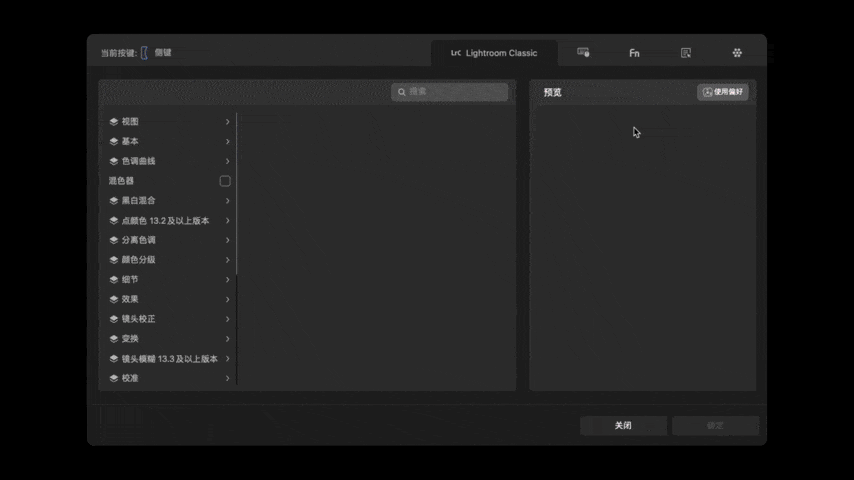This screenshot has width=854, height=480.
Task: Expand the 色调曲线 category chevron
Action: click(x=228, y=161)
